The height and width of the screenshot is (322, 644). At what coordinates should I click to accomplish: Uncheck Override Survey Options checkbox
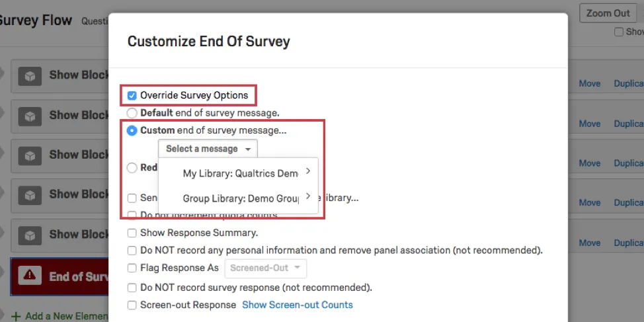tap(132, 95)
